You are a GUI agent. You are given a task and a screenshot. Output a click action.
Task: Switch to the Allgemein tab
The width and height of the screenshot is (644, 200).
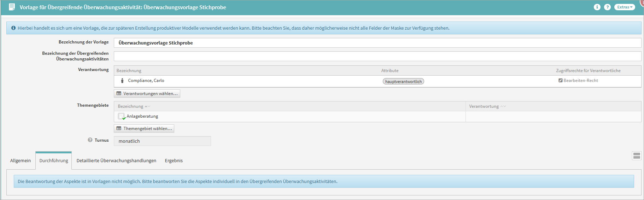[x=21, y=160]
